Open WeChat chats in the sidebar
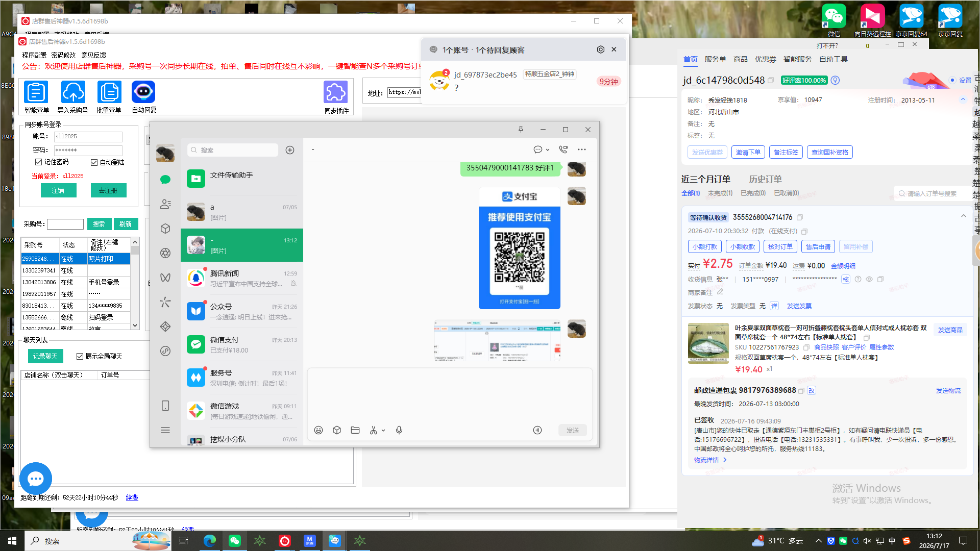 (x=165, y=180)
